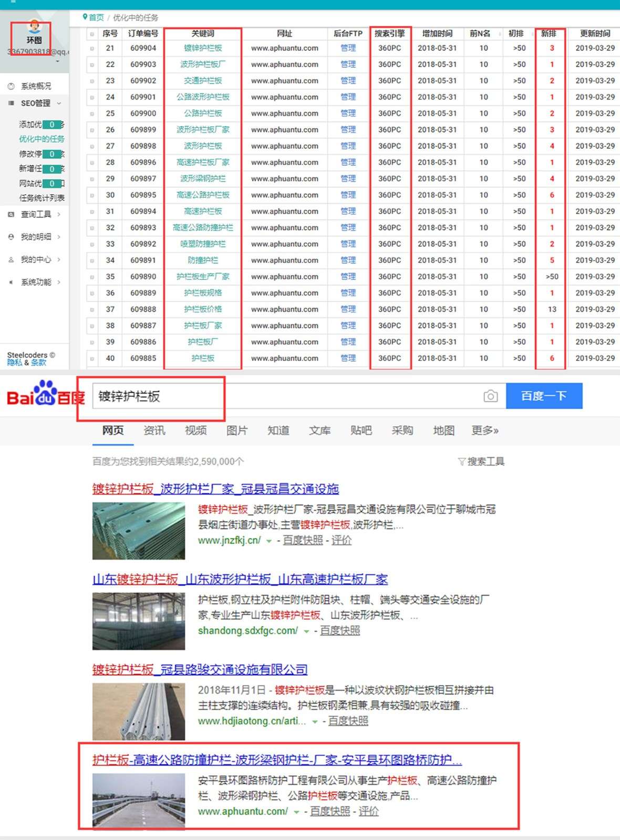Open the 条款 footer link
The image size is (620, 840).
click(x=39, y=363)
